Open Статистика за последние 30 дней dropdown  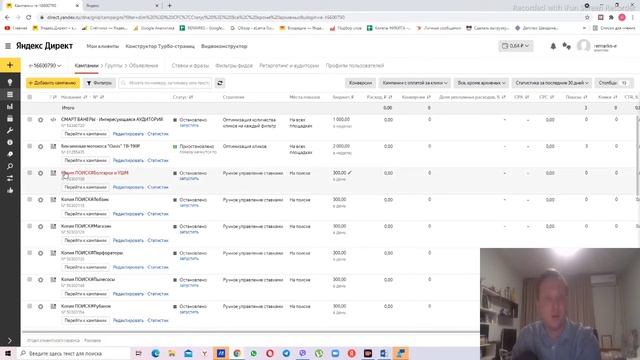552,83
